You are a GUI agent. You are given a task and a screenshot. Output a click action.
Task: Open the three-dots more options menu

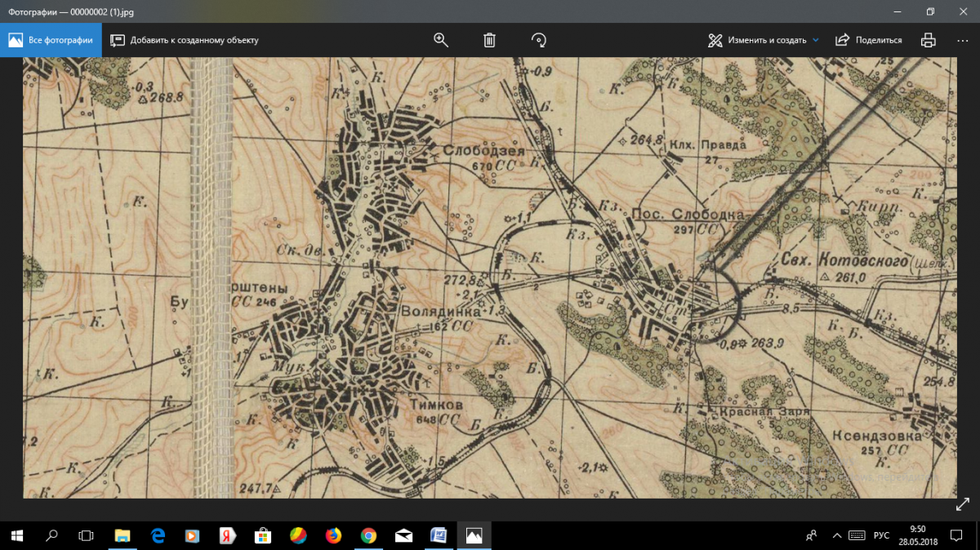pyautogui.click(x=962, y=40)
